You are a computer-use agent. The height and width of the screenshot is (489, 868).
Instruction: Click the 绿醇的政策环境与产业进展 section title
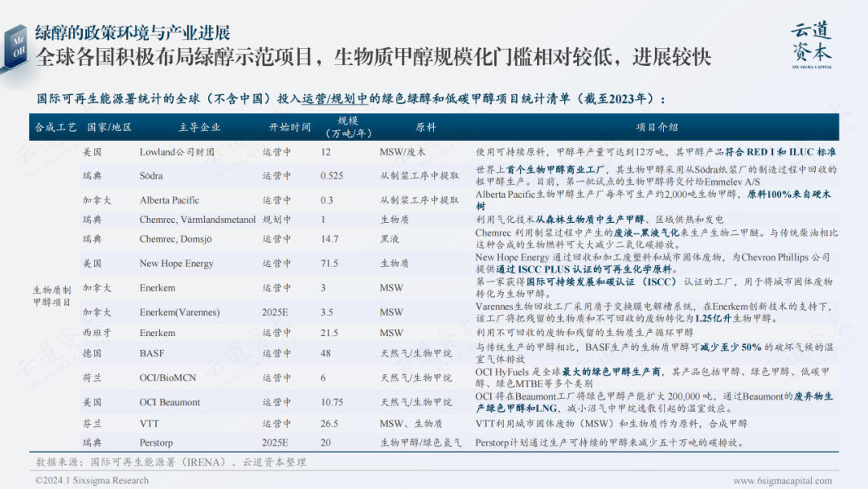[x=133, y=33]
